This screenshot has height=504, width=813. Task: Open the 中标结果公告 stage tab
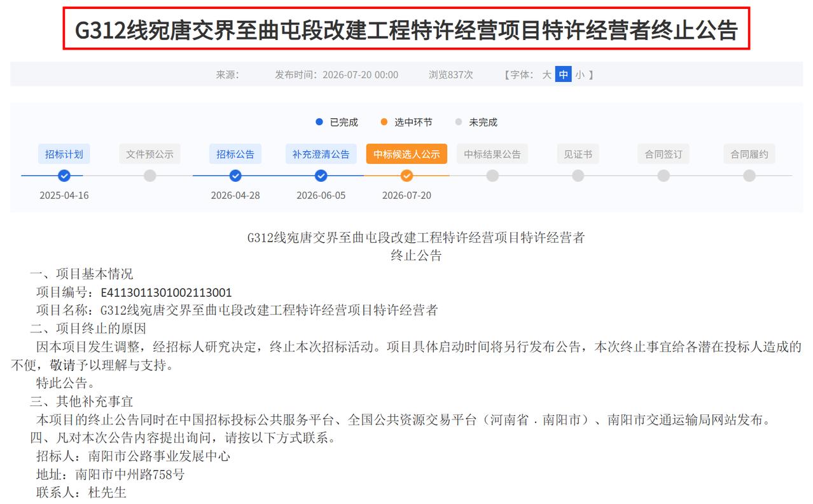point(492,154)
